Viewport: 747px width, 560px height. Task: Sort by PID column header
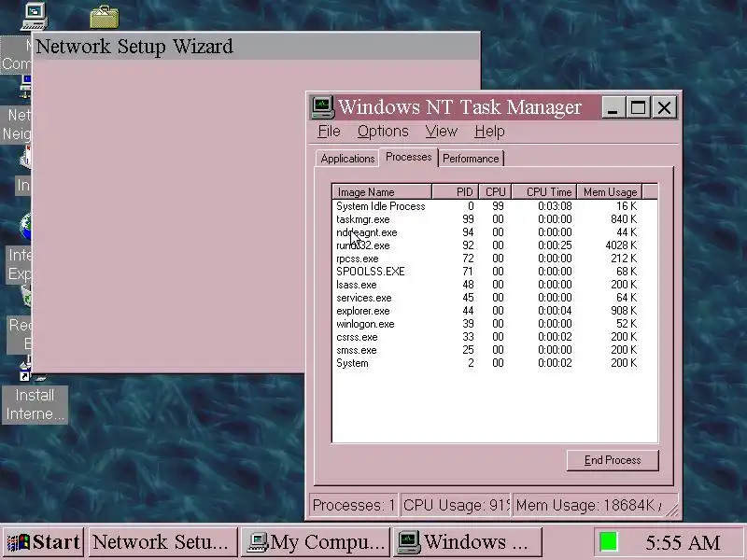pyautogui.click(x=456, y=192)
